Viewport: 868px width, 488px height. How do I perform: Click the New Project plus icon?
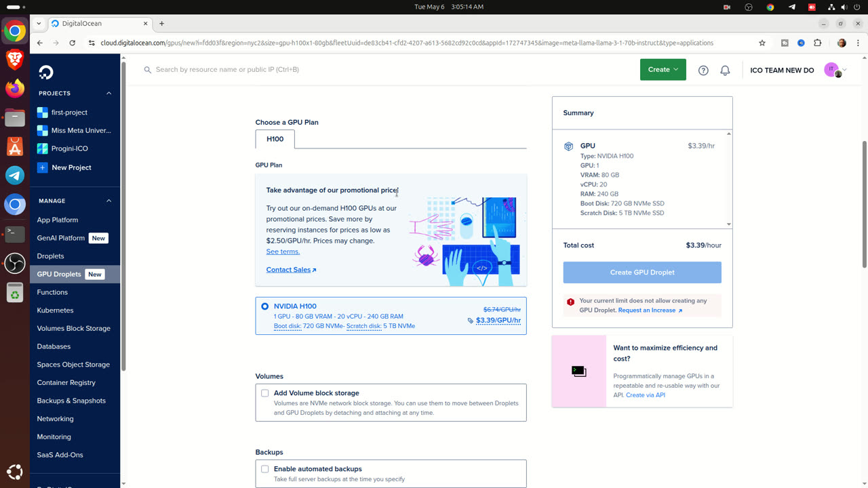click(x=43, y=167)
